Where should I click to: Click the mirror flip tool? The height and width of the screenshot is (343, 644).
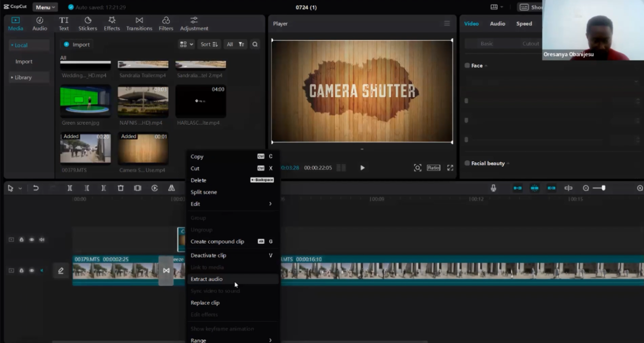(171, 188)
